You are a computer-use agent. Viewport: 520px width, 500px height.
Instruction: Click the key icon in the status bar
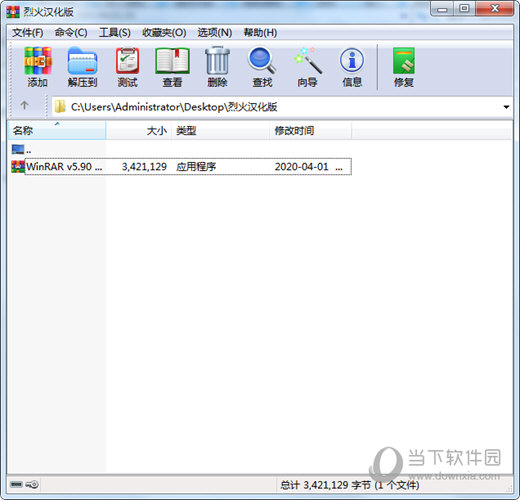click(33, 484)
